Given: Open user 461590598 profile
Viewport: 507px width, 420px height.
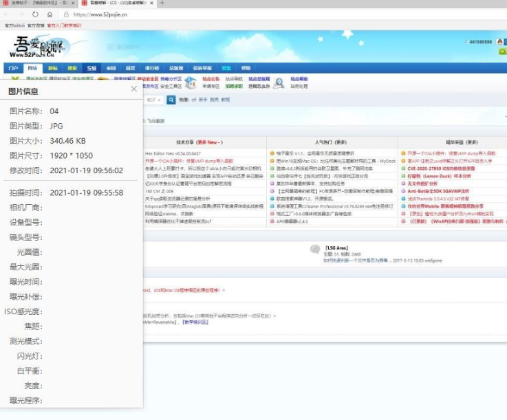Looking at the screenshot, I should tap(480, 42).
